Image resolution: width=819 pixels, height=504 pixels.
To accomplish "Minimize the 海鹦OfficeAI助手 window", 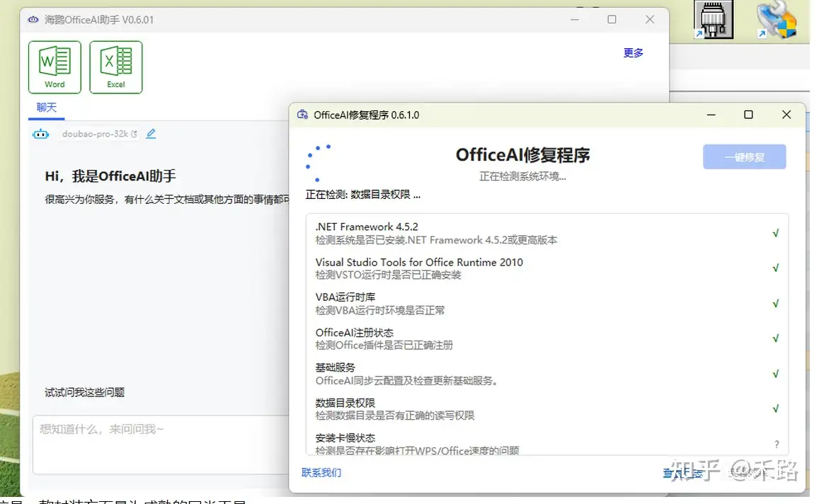I will coord(575,19).
